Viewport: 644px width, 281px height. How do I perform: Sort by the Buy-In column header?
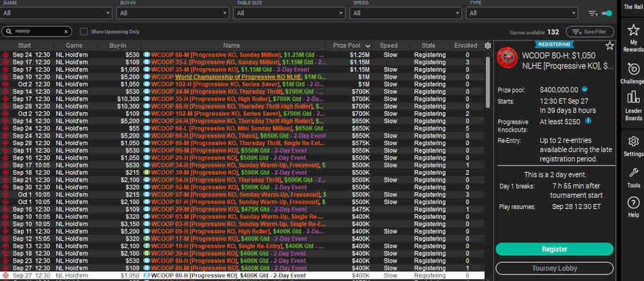pos(118,46)
